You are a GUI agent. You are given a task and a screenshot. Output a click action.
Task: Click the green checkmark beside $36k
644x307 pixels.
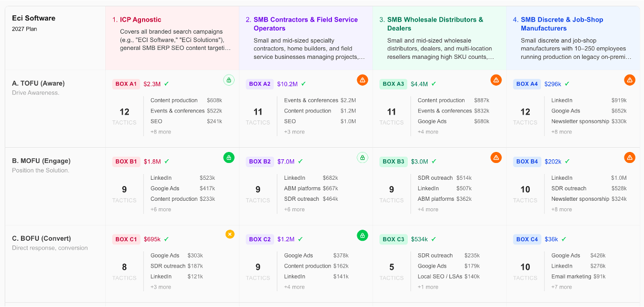click(x=563, y=239)
